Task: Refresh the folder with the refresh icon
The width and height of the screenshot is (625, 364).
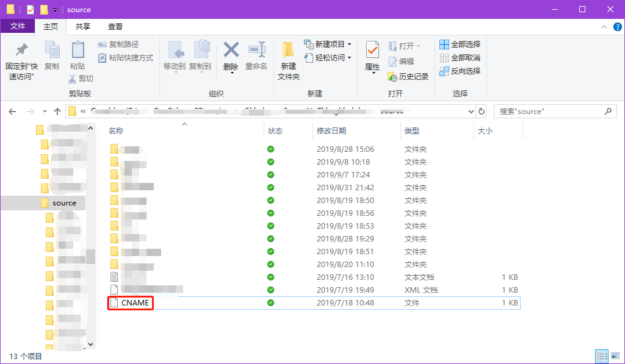Action: [482, 111]
